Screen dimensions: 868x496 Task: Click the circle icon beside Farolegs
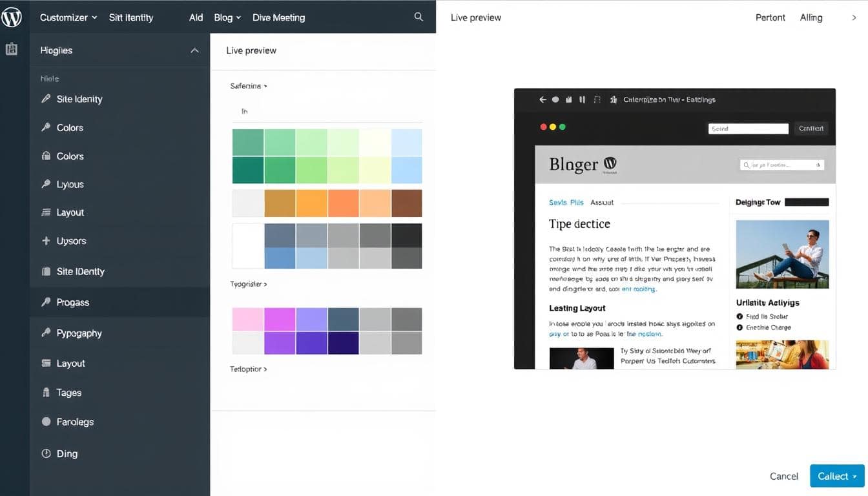(x=45, y=421)
